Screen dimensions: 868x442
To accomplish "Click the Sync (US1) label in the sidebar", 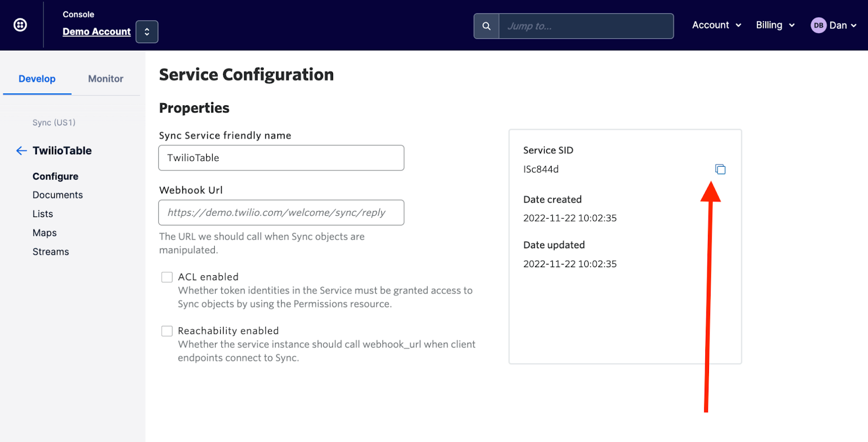I will 54,123.
